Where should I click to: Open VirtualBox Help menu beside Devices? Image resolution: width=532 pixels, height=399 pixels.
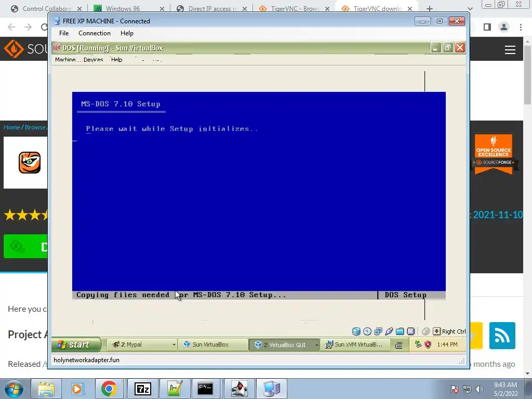pos(116,60)
